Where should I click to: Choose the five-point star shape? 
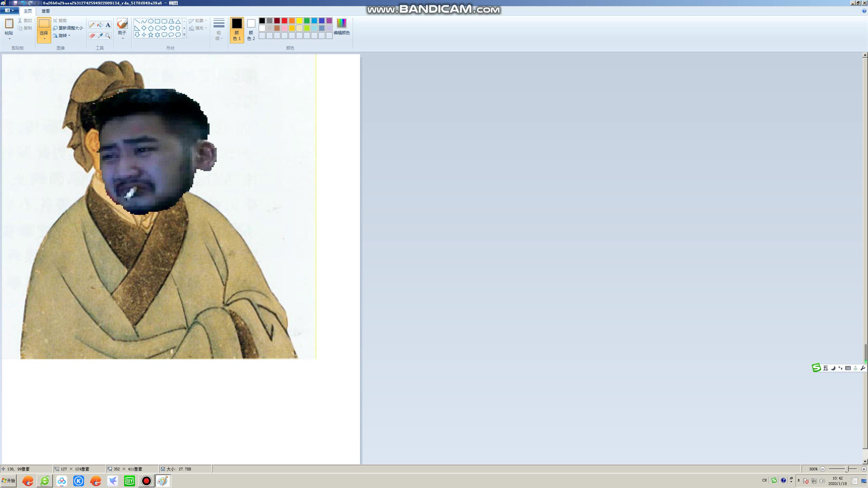click(x=151, y=35)
